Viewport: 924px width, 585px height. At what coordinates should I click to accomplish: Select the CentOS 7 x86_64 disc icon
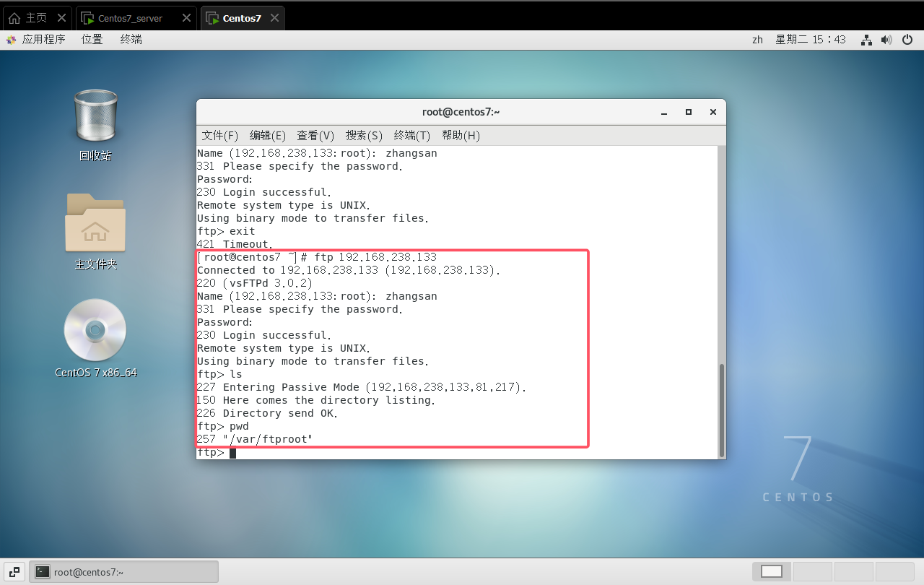click(95, 331)
